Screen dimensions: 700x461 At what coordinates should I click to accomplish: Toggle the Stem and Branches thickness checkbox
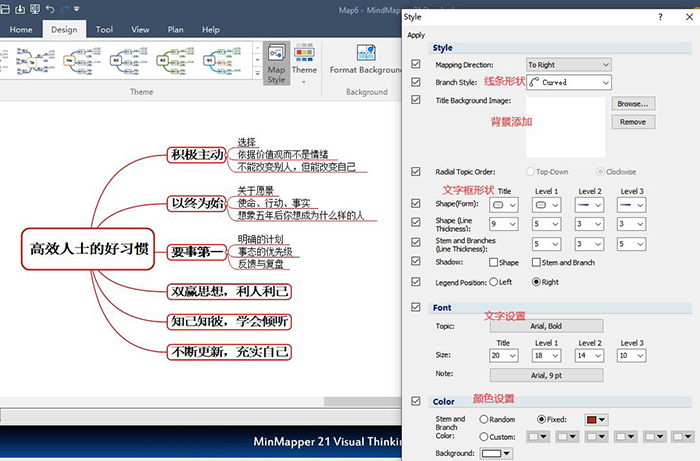coord(416,242)
